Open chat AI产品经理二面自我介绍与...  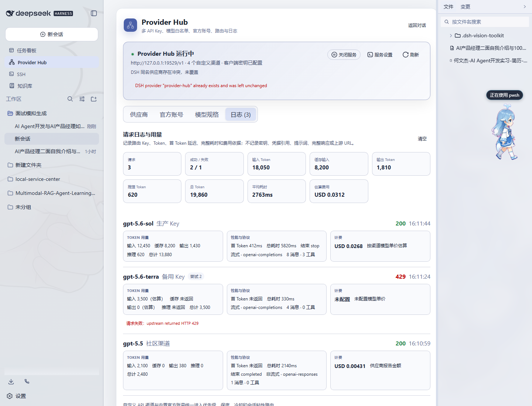52,151
